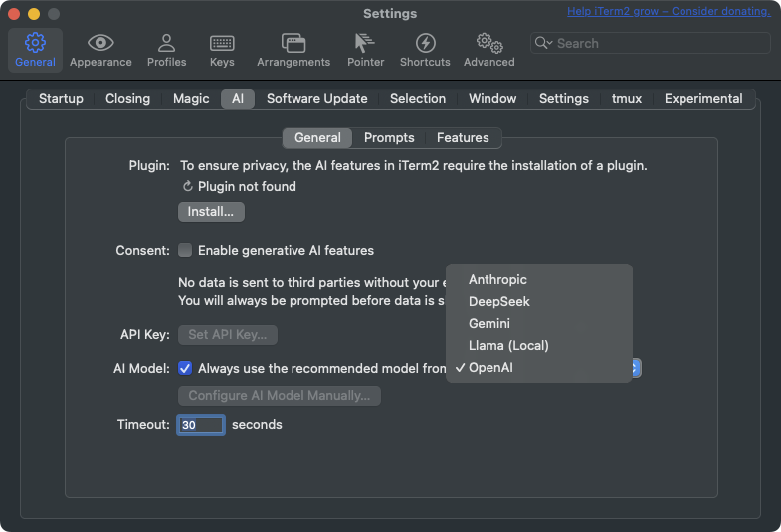This screenshot has height=532, width=781.
Task: Switch to the Closing tab
Action: click(x=127, y=99)
